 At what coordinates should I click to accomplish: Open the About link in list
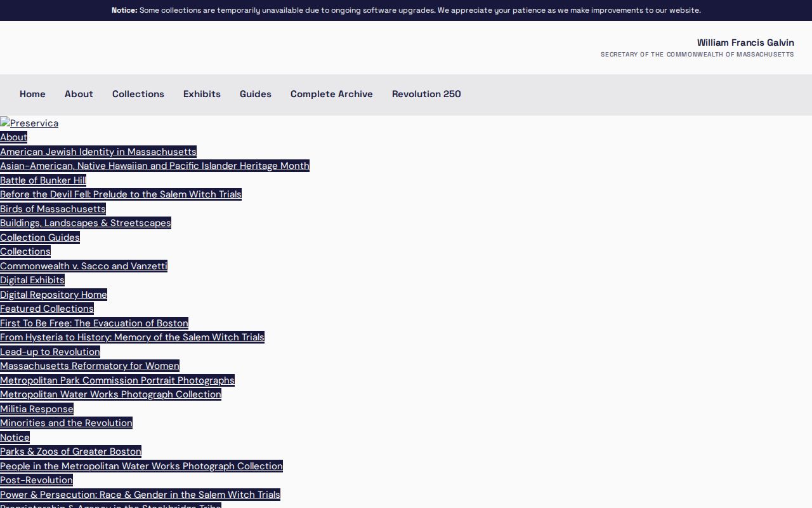pos(13,137)
